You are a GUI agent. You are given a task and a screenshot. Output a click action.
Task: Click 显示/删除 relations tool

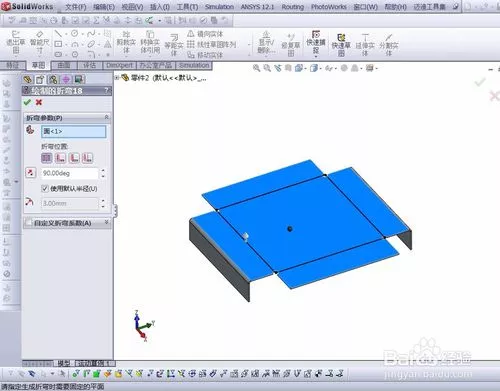click(266, 42)
